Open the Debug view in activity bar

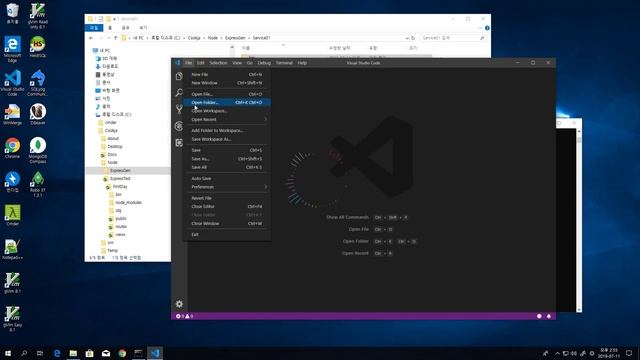(x=179, y=126)
